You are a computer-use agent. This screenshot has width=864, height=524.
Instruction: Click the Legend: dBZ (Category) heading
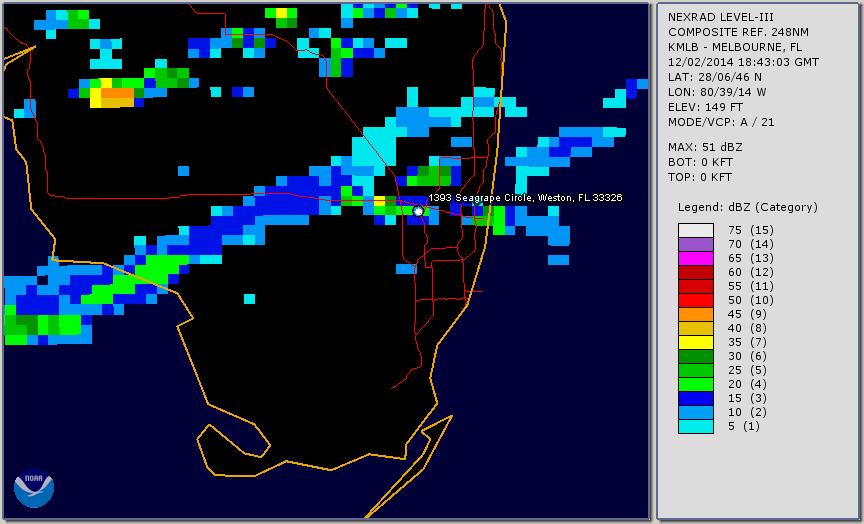tap(748, 207)
